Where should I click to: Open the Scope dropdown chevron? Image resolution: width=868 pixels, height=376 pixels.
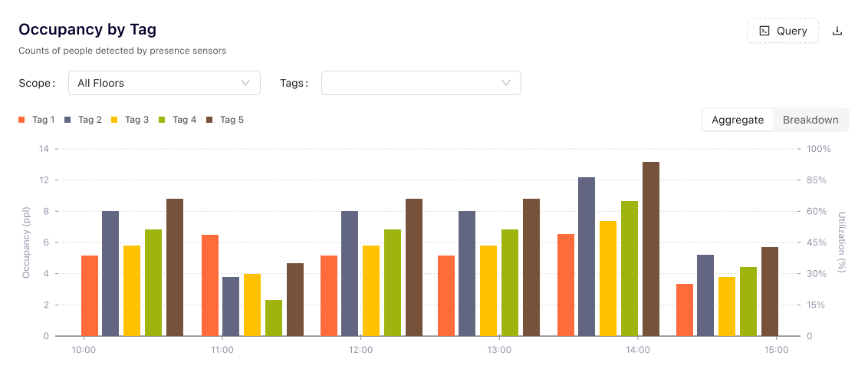(x=245, y=83)
